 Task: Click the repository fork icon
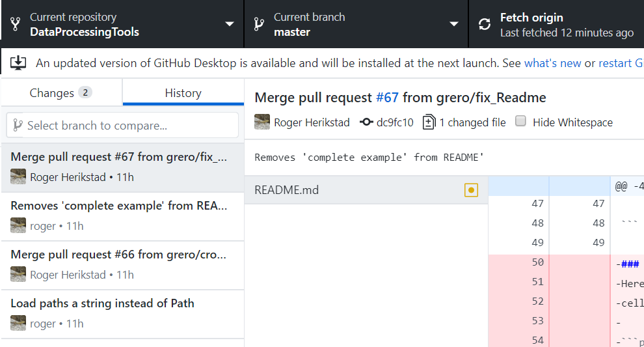pos(16,24)
